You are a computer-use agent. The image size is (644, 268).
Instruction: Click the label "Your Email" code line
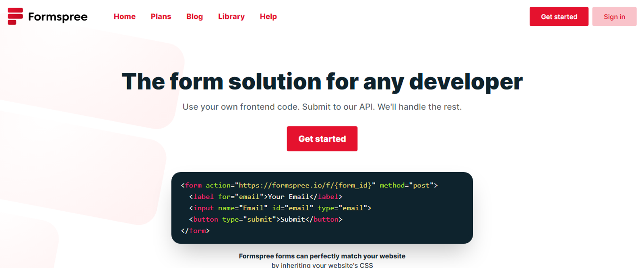coord(266,197)
